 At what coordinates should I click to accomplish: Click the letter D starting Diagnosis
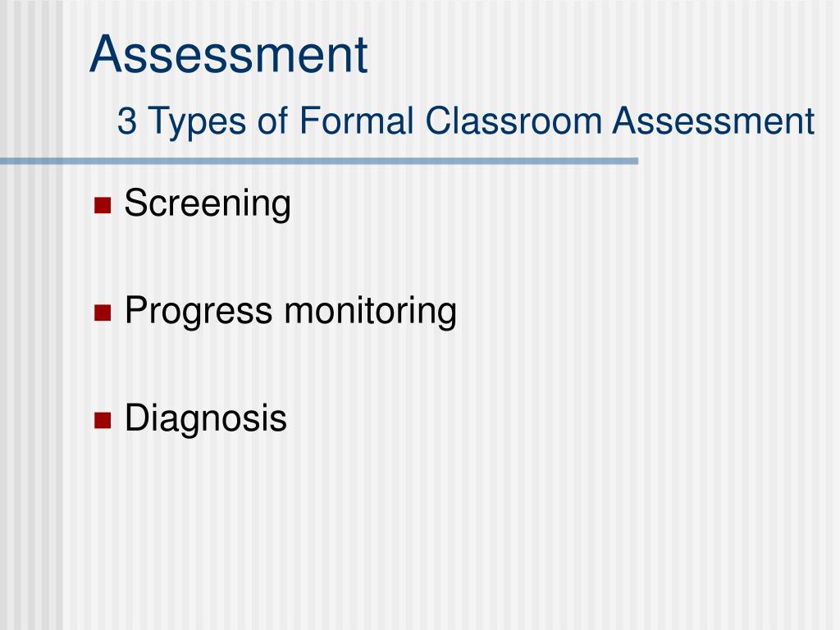tap(136, 417)
